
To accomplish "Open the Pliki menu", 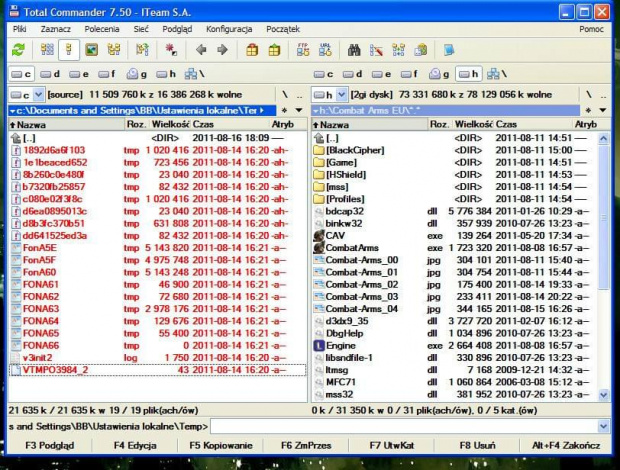I will pyautogui.click(x=19, y=29).
